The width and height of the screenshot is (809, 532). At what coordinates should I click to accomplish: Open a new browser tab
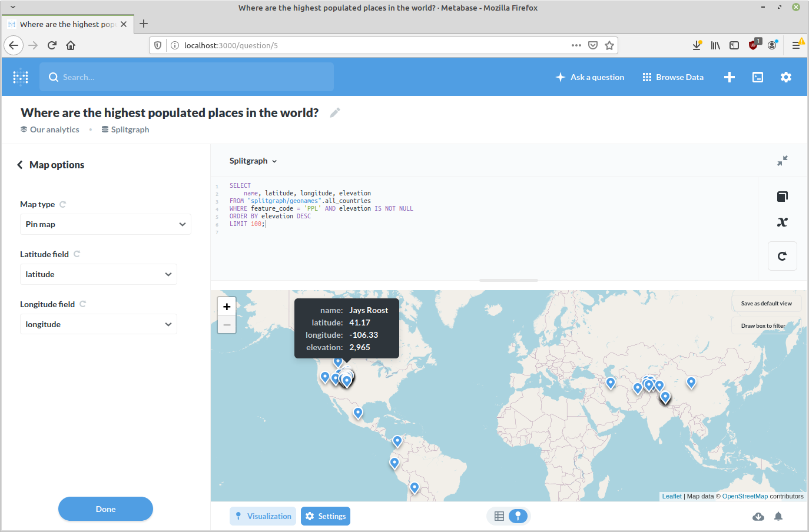click(x=144, y=24)
